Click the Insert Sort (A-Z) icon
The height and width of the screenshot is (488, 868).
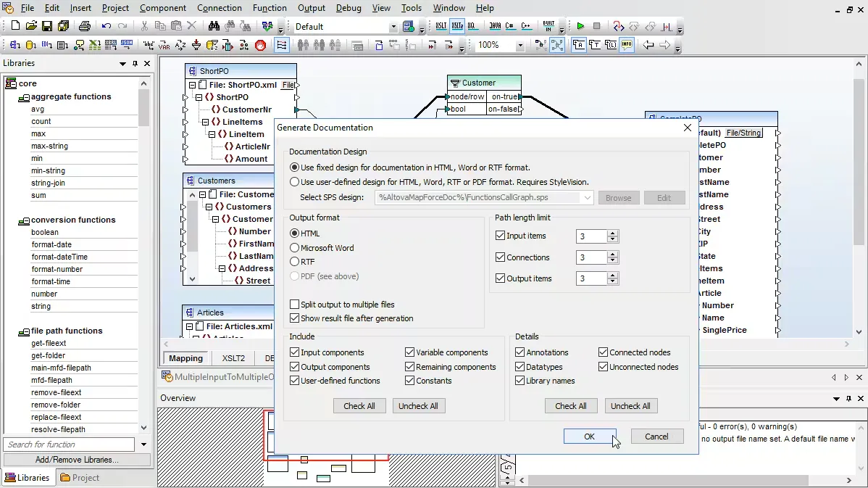(180, 46)
